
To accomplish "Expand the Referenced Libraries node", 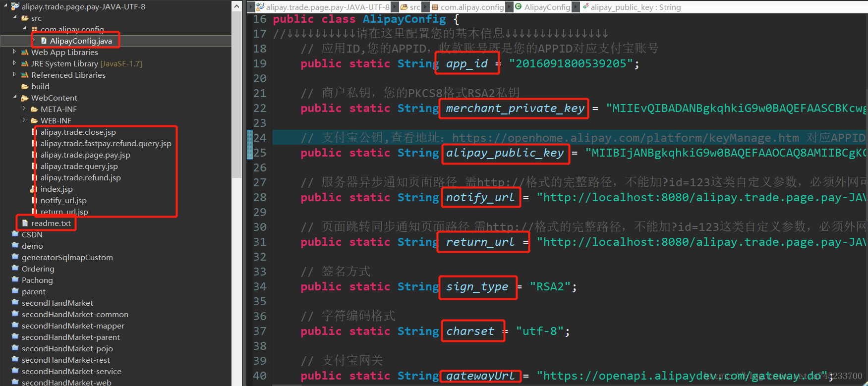I will (14, 74).
